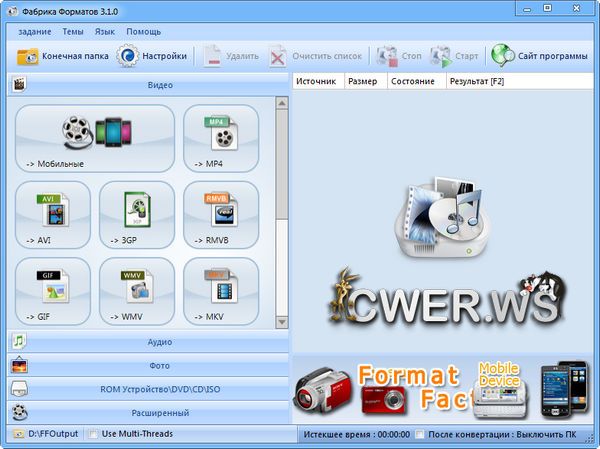Choose the MKV format icon
600x449 pixels.
pos(221,290)
